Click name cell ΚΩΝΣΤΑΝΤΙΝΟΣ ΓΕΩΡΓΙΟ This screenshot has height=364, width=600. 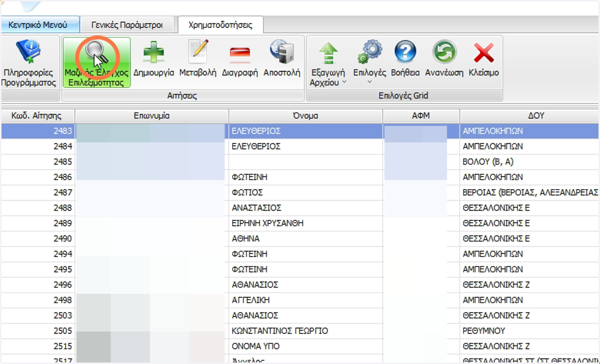306,331
